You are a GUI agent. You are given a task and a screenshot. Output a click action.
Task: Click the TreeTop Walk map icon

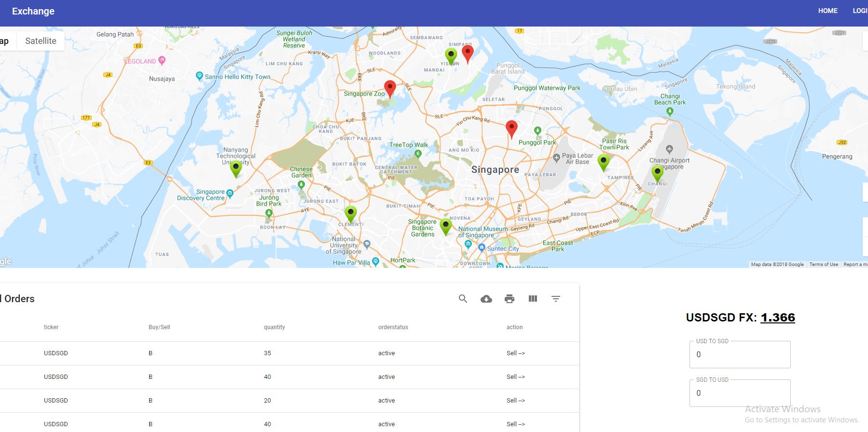(x=418, y=154)
